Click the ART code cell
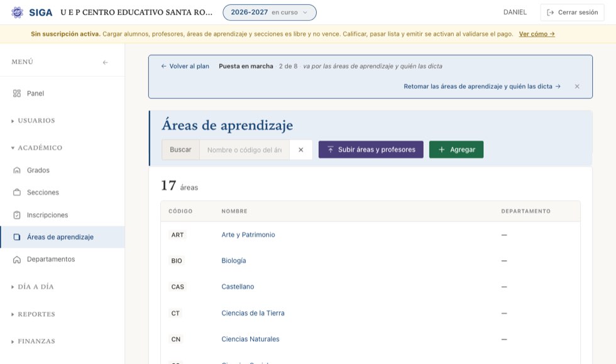 177,235
